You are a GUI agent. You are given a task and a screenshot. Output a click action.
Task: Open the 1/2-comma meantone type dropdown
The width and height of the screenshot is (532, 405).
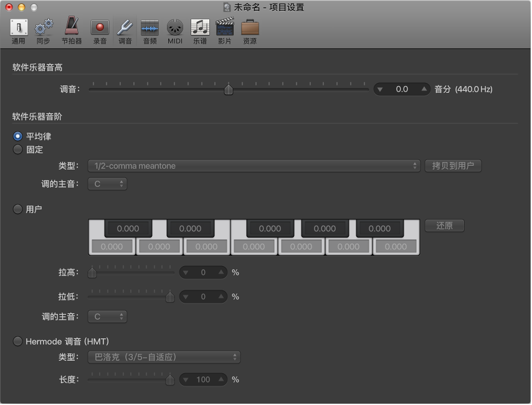(254, 166)
